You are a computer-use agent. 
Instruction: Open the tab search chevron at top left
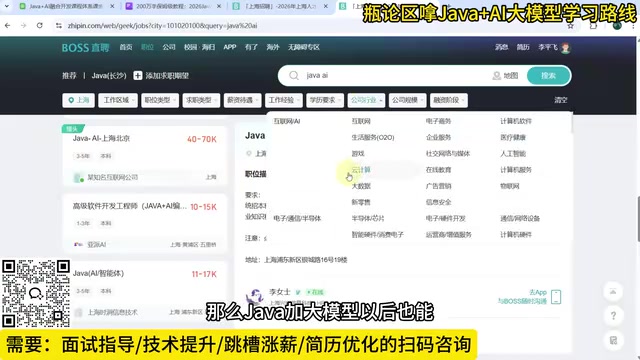tap(7, 6)
